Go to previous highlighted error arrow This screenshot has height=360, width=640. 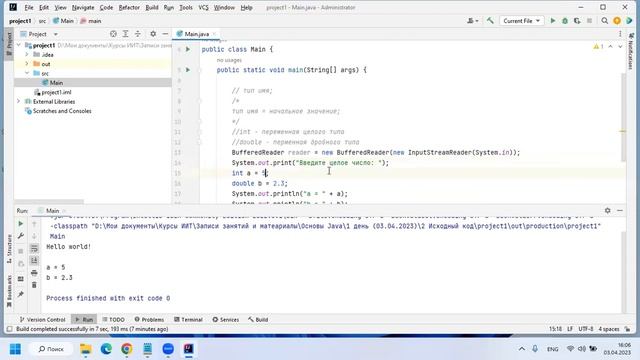[611, 47]
